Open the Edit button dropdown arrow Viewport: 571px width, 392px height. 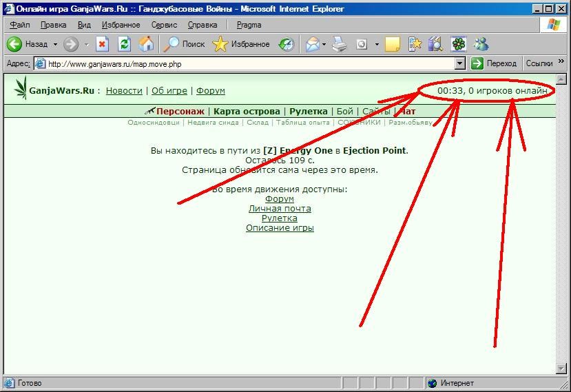click(377, 45)
